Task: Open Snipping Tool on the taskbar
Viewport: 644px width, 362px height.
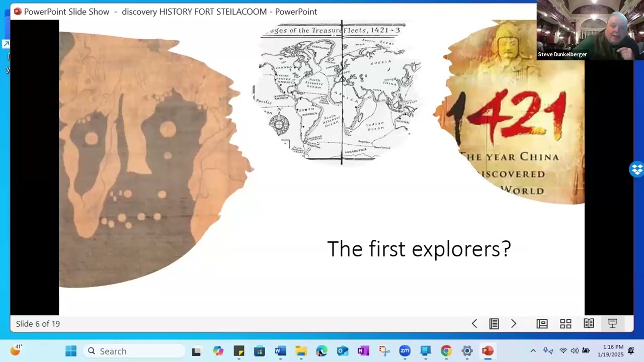Action: point(384,351)
